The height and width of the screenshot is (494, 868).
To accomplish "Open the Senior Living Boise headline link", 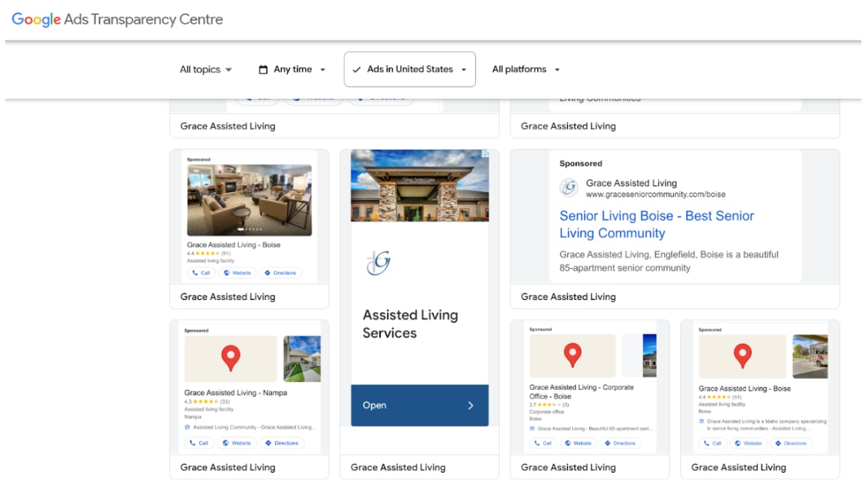I will [x=656, y=224].
